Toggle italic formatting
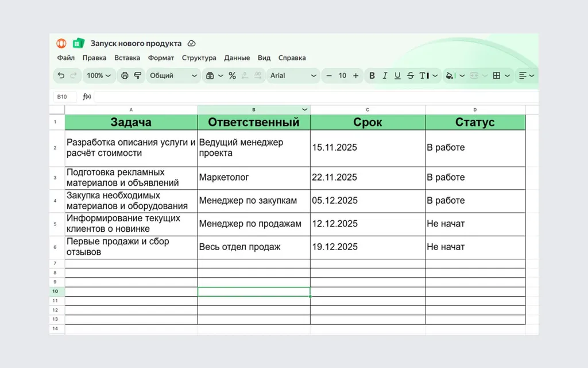Image resolution: width=588 pixels, height=368 pixels. click(385, 75)
